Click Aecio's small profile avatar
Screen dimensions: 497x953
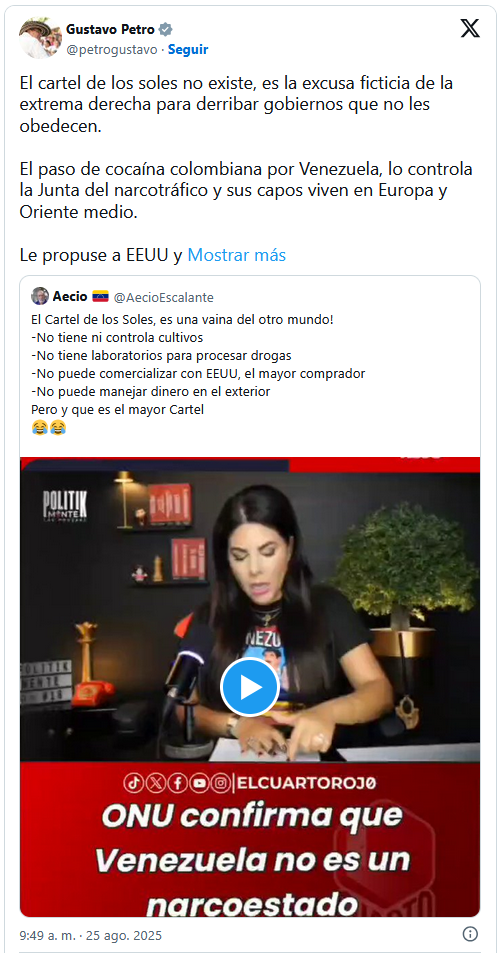(40, 296)
